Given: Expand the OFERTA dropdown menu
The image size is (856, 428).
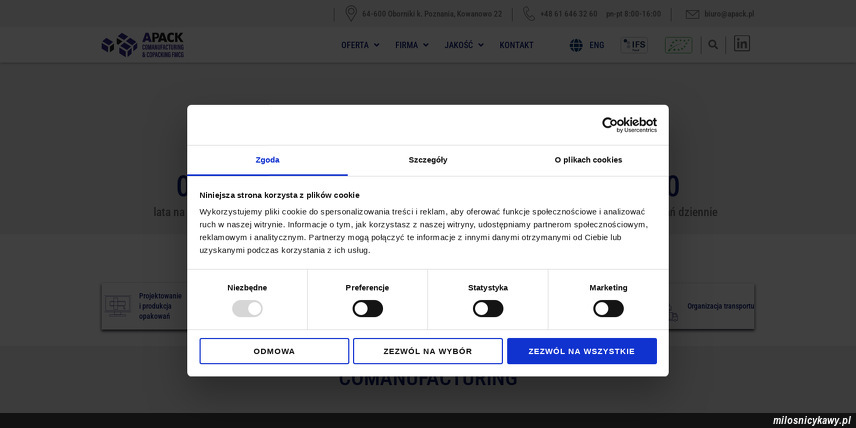Looking at the screenshot, I should click(x=360, y=45).
